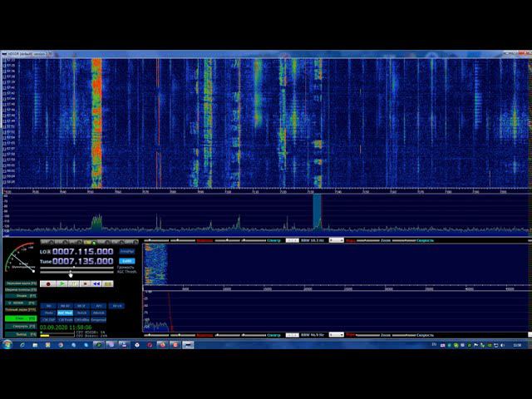Open the upper RBW 18.3 Hz dropdown

point(336,240)
